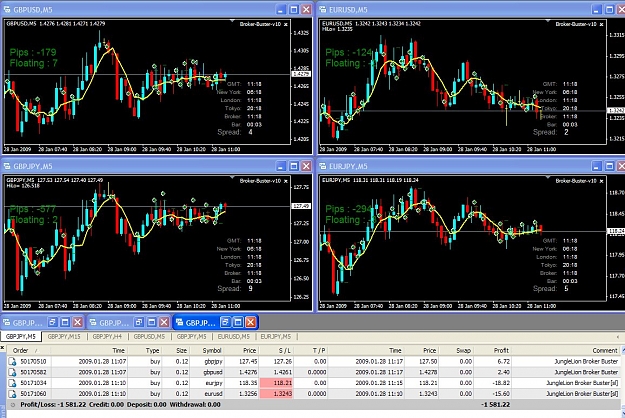The width and height of the screenshot is (625, 418).
Task: Select the order icon for order 50170582
Action: point(12,373)
